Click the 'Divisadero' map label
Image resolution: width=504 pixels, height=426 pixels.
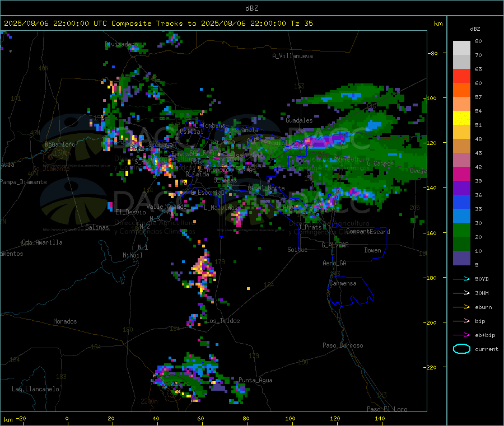coord(121,44)
